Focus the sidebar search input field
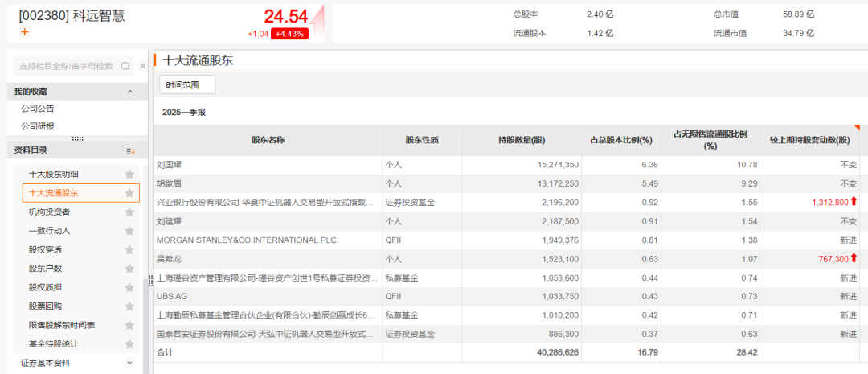The width and height of the screenshot is (868, 374). [x=66, y=66]
